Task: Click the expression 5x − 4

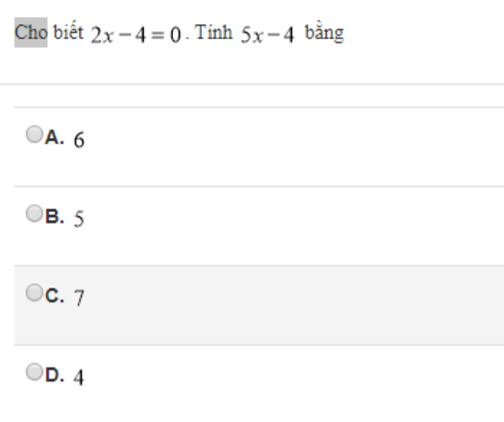Action: pos(267,35)
